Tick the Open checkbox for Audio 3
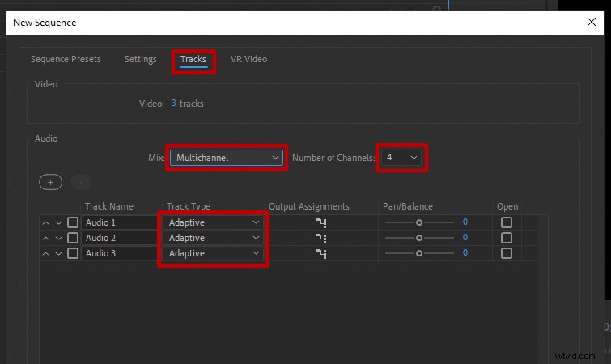This screenshot has width=611, height=364. click(507, 253)
